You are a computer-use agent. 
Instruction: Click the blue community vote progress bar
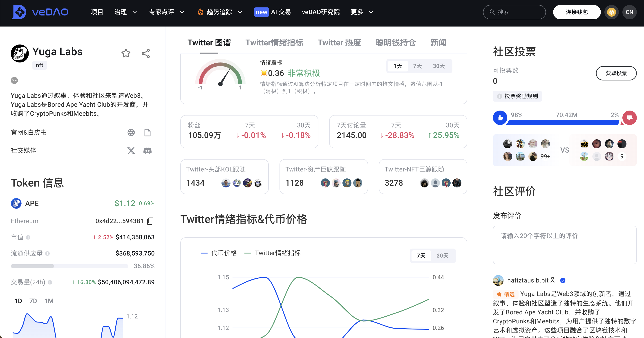563,122
